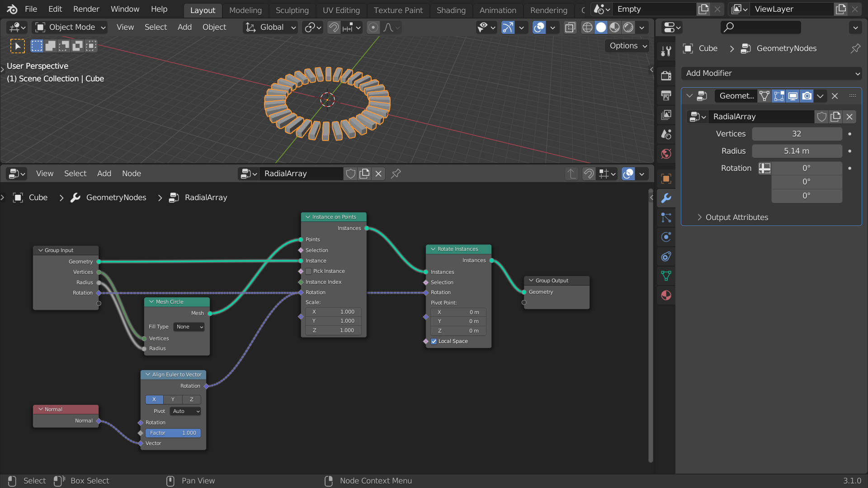This screenshot has width=868, height=488.
Task: Open viewport Options popover
Action: tap(627, 46)
